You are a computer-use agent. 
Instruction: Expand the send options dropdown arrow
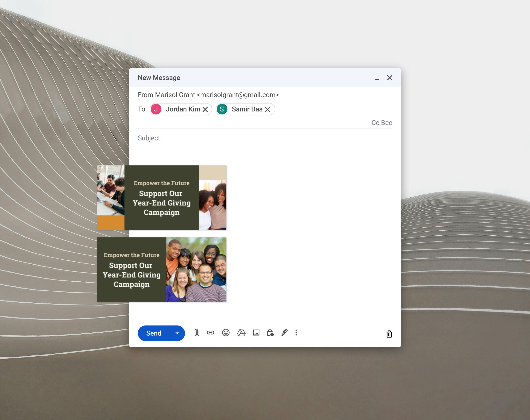click(177, 333)
